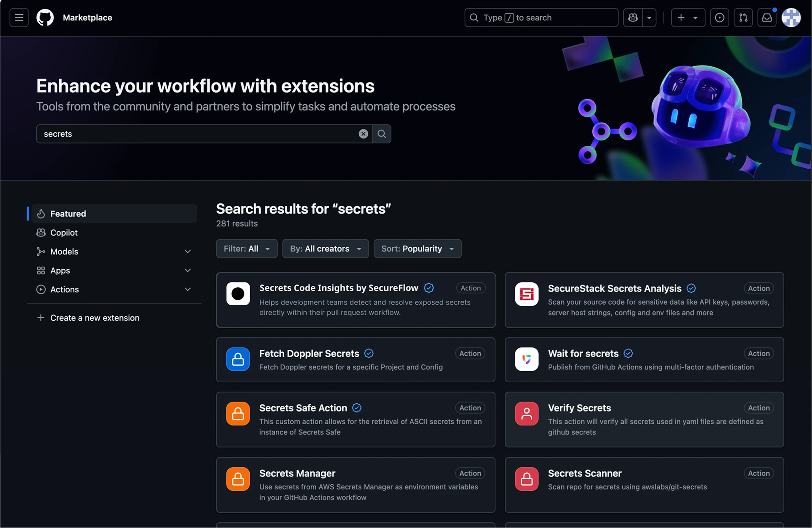Click the Secrets Scanner result icon

[x=526, y=479]
